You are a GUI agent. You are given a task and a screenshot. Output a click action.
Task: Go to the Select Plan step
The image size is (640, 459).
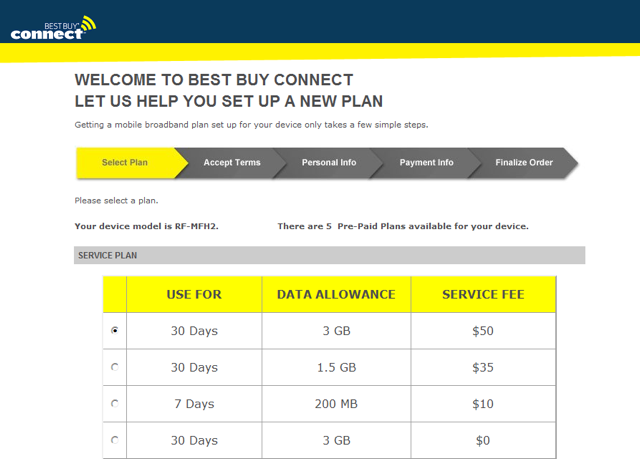tap(124, 163)
